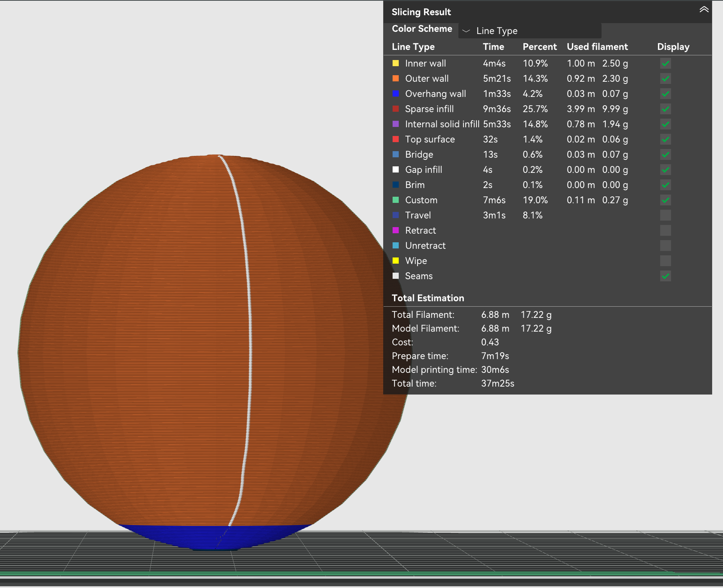This screenshot has width=723, height=588.
Task: Click the Color Scheme dropdown arrow
Action: (x=466, y=31)
